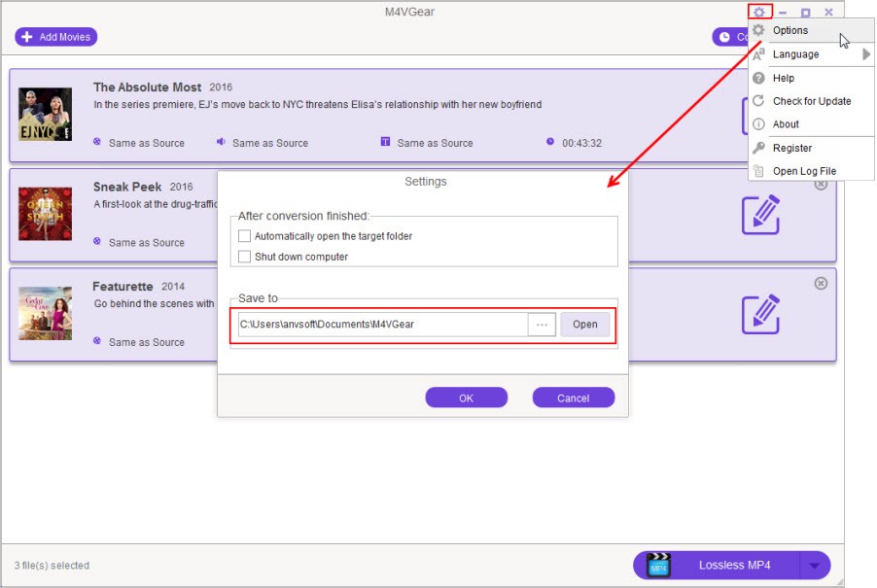This screenshot has height=588, width=877.
Task: Select the Featurette thumbnail
Action: coord(45,313)
